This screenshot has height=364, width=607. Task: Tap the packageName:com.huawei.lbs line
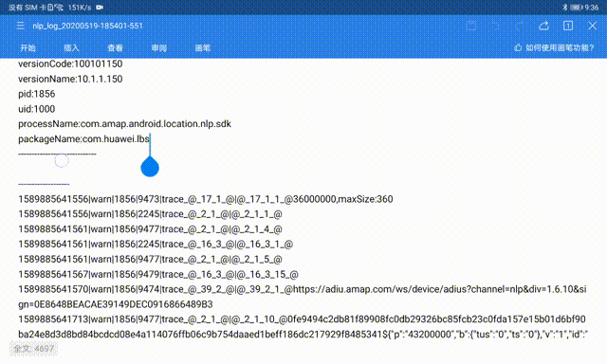point(83,138)
